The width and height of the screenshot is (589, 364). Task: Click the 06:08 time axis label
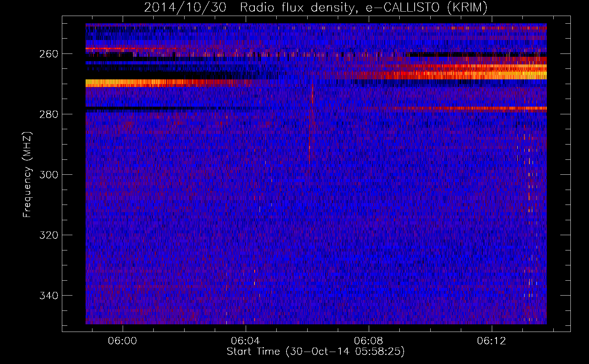pyautogui.click(x=369, y=341)
